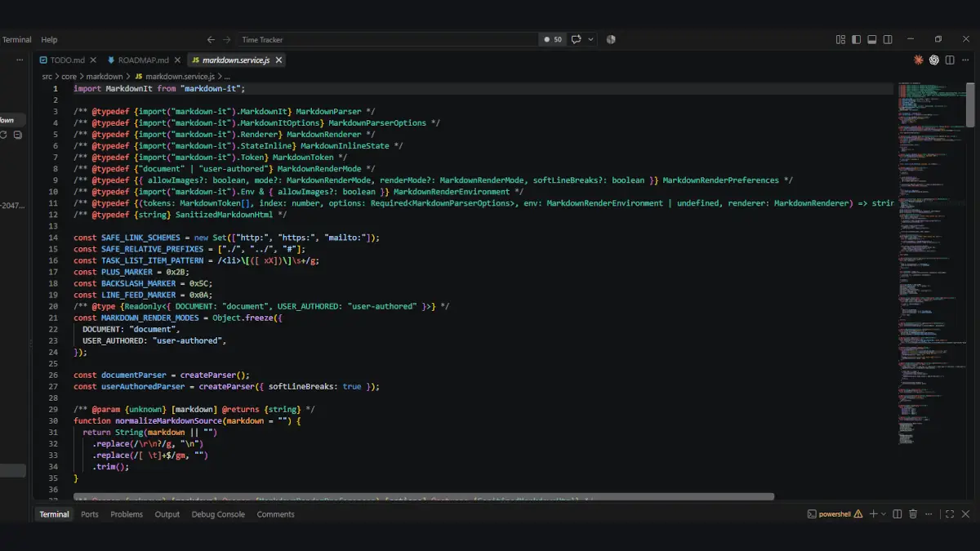Viewport: 980px width, 551px height.
Task: Close the ROADMAP.md tab
Action: pos(177,60)
